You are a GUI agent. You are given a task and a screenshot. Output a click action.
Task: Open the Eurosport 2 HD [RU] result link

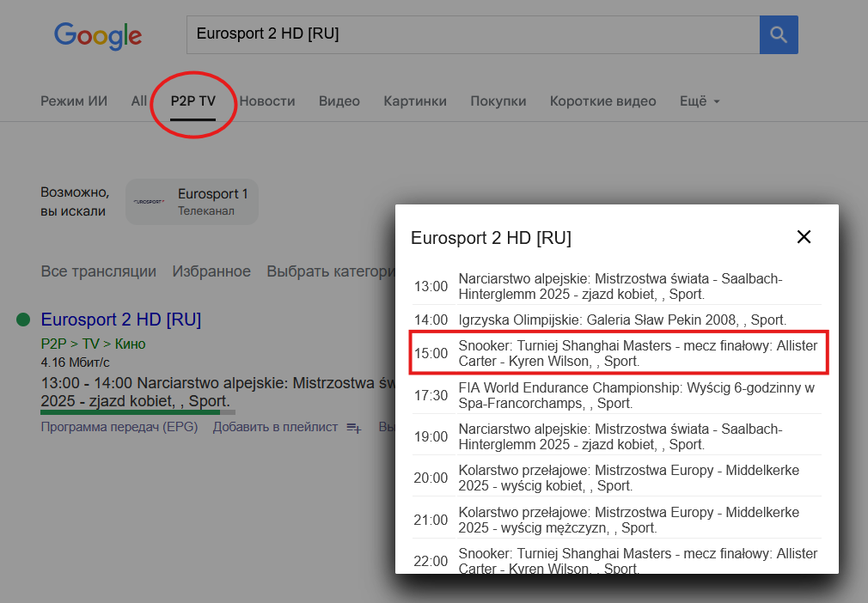point(120,320)
